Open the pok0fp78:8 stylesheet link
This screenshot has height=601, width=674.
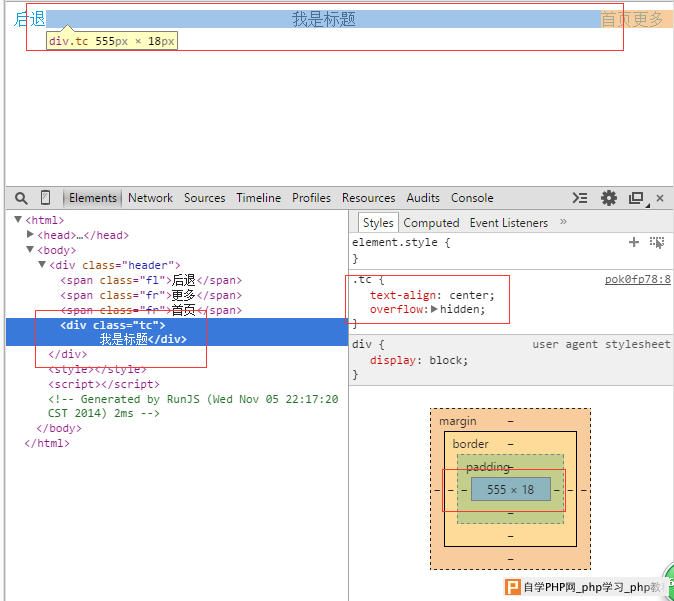coord(637,279)
